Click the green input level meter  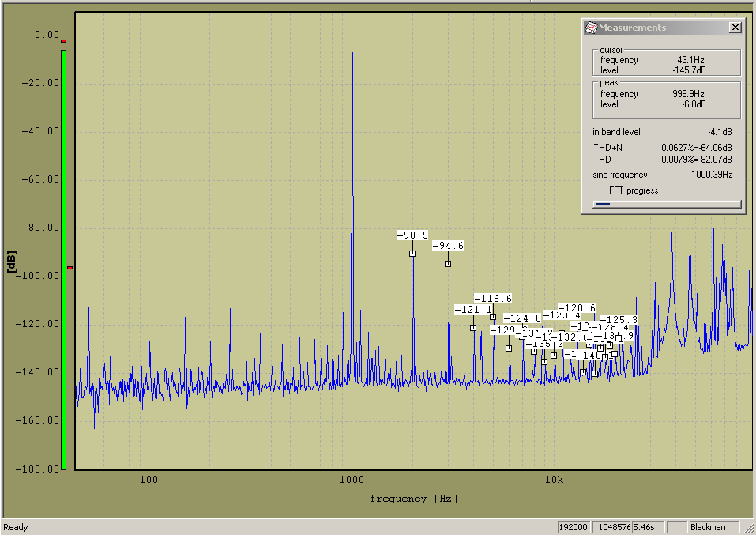point(63,259)
